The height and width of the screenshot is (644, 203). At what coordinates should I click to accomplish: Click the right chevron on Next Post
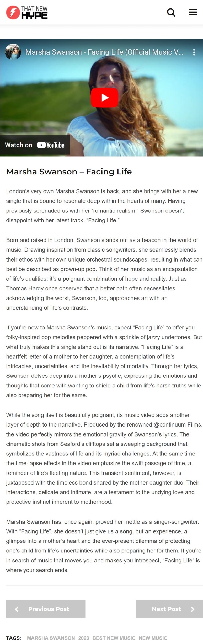click(193, 609)
